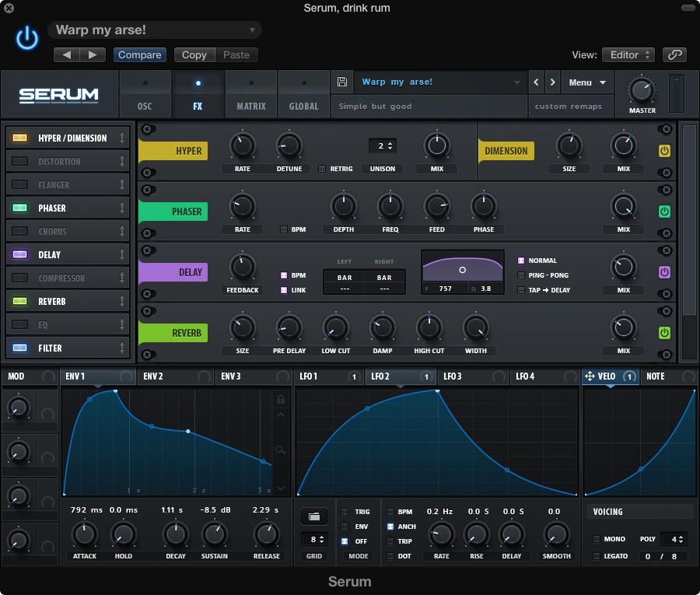
Task: Click the envelope zoom magnifier icon
Action: tap(281, 450)
